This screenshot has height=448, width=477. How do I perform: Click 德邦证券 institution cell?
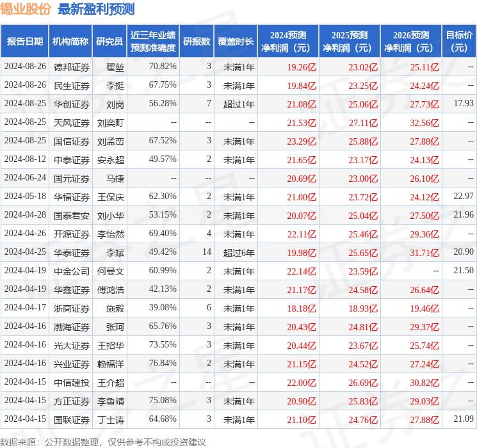tap(72, 67)
